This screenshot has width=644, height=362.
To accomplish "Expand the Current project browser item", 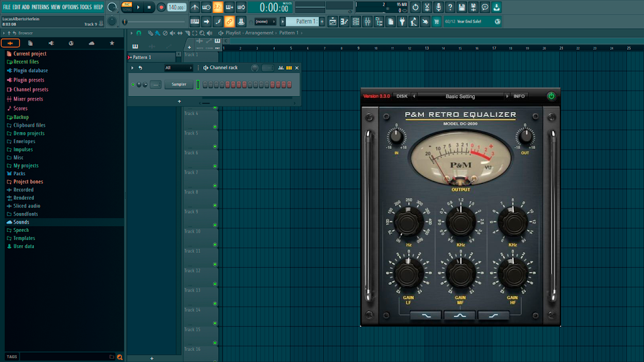I will pyautogui.click(x=26, y=54).
